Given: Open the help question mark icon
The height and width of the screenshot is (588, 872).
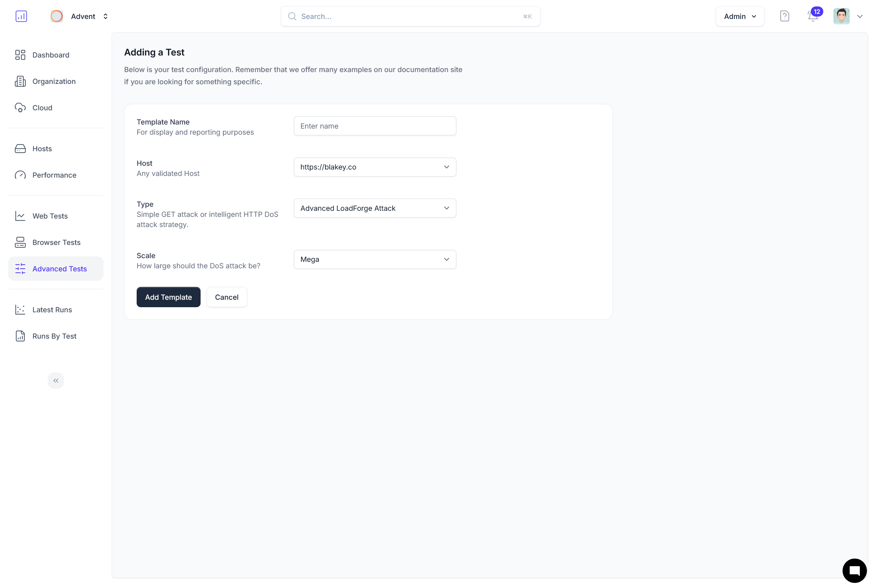Looking at the screenshot, I should coord(784,16).
